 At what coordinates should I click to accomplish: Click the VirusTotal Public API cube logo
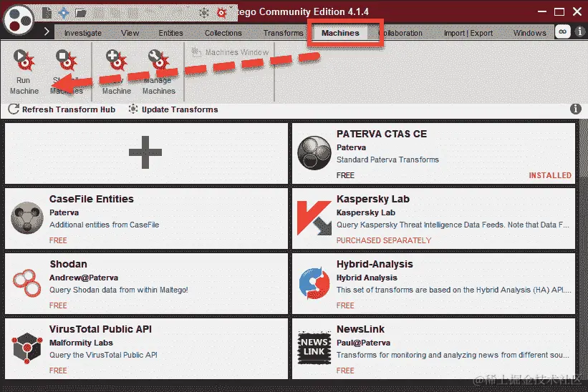(x=27, y=348)
